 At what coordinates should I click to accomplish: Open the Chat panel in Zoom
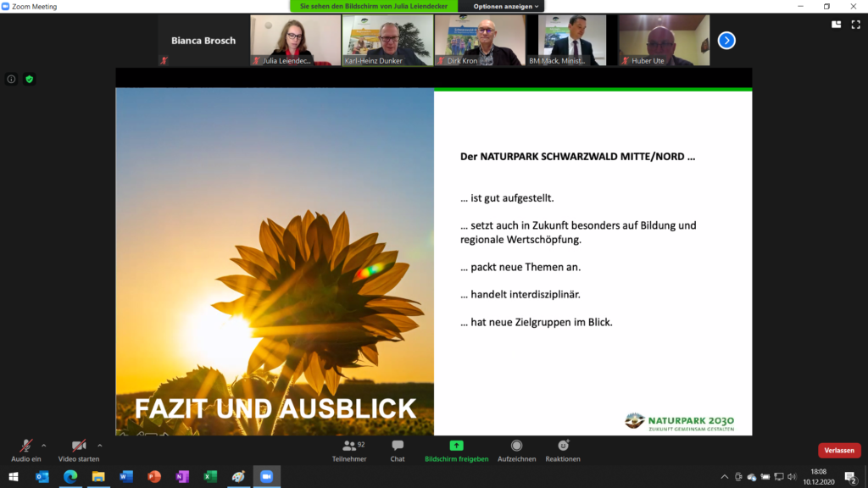point(397,451)
